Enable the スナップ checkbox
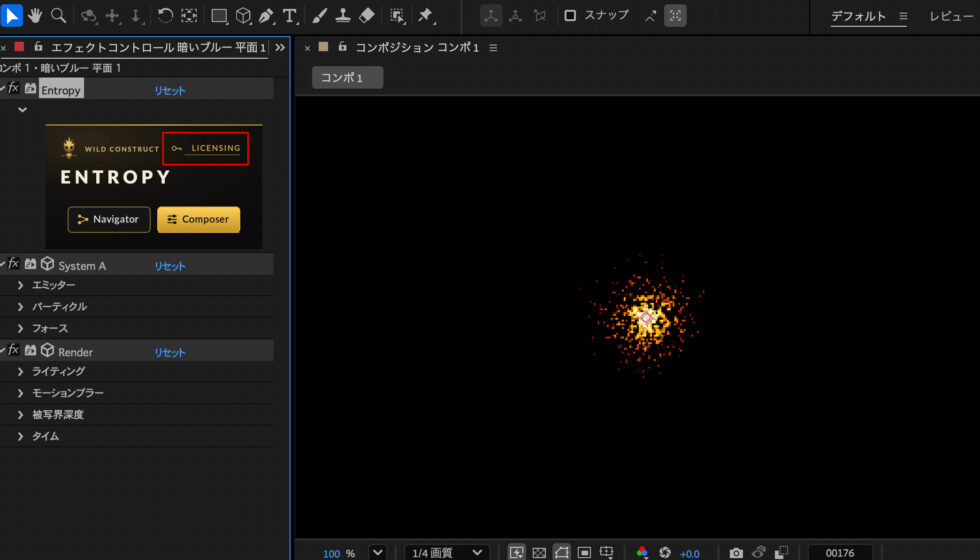The height and width of the screenshot is (560, 980). [x=570, y=15]
